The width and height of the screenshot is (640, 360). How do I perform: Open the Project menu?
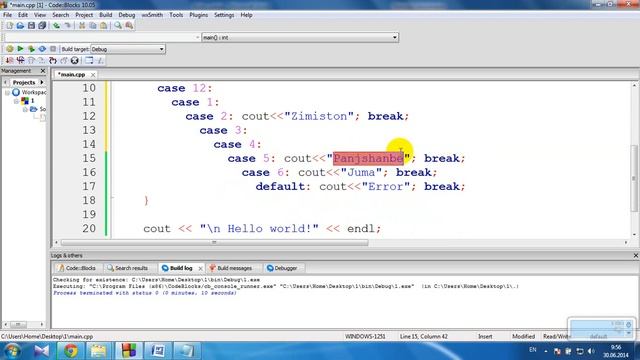(84, 15)
